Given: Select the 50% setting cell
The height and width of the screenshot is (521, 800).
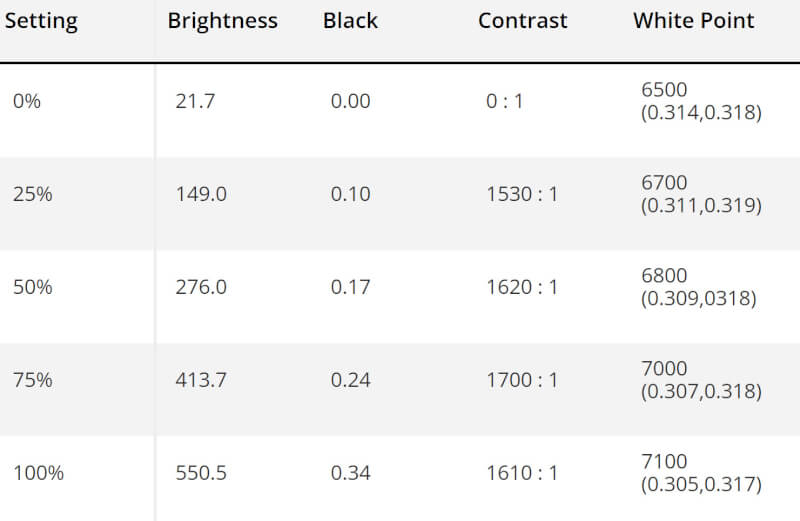Looking at the screenshot, I should coord(32,287).
